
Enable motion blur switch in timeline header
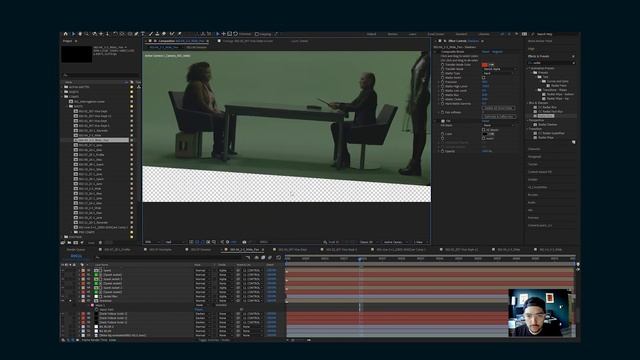(x=270, y=258)
